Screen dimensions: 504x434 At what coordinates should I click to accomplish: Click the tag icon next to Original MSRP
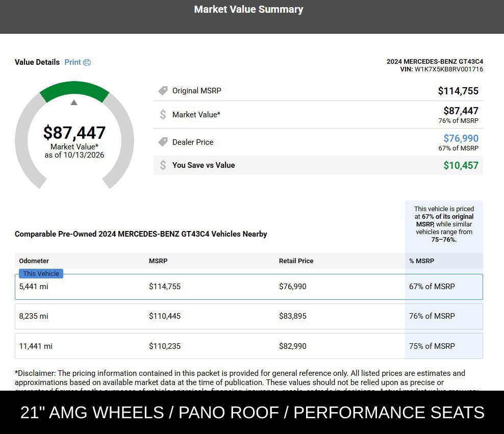163,91
